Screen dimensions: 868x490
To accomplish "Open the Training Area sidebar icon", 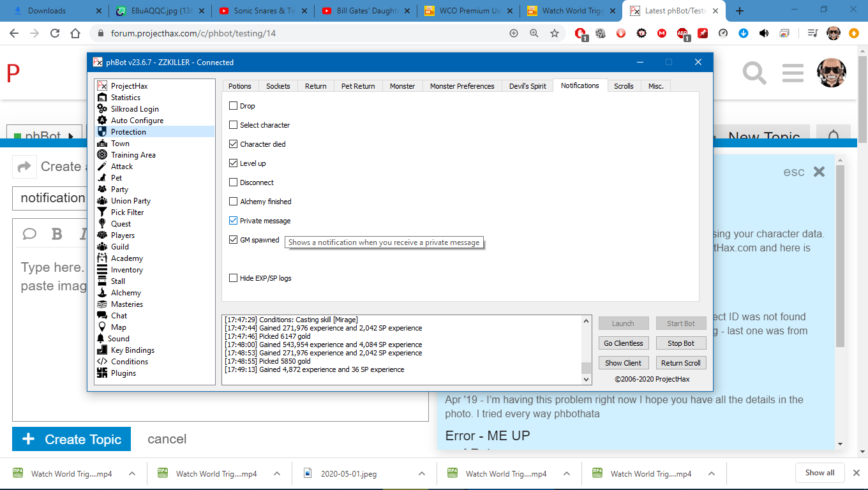I will [x=102, y=155].
